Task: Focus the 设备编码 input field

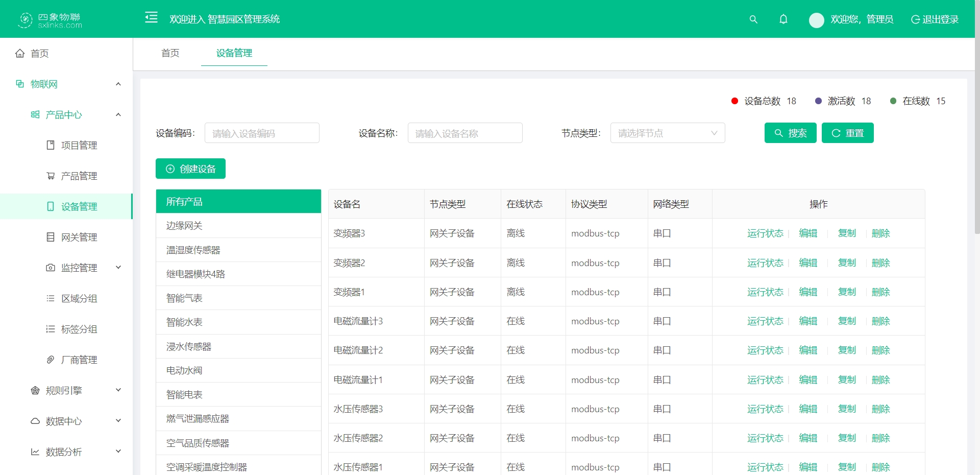Action: [262, 133]
